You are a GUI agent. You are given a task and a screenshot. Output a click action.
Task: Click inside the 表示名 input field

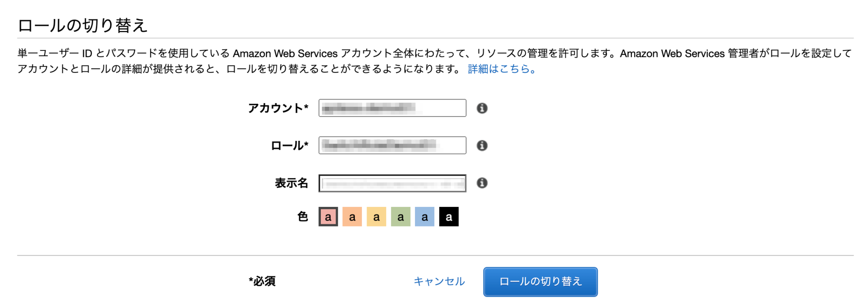point(392,183)
